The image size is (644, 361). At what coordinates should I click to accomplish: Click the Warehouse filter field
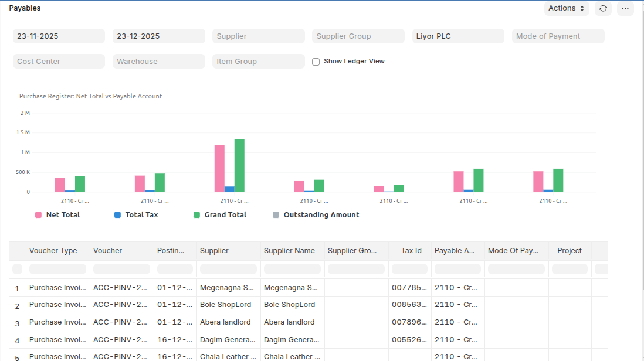[x=158, y=62]
